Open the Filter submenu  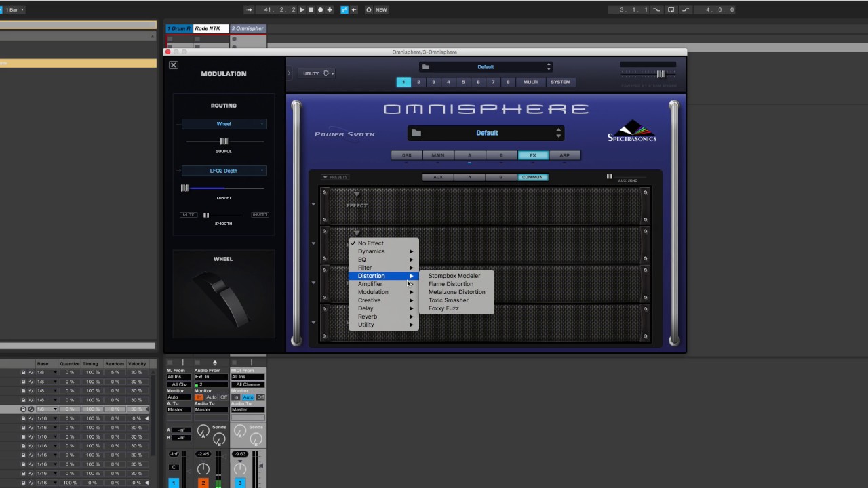[383, 268]
